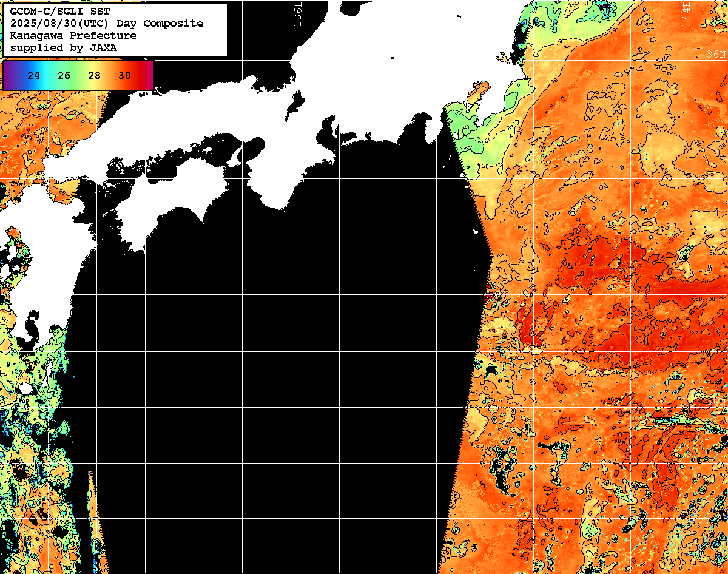This screenshot has height=574, width=728.
Task: Click the 26 value on the temperature scale
Action: coord(64,76)
